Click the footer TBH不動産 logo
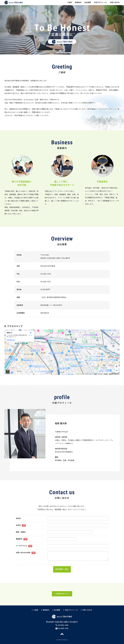Viewport: 124px width, 644px height. click(62, 616)
